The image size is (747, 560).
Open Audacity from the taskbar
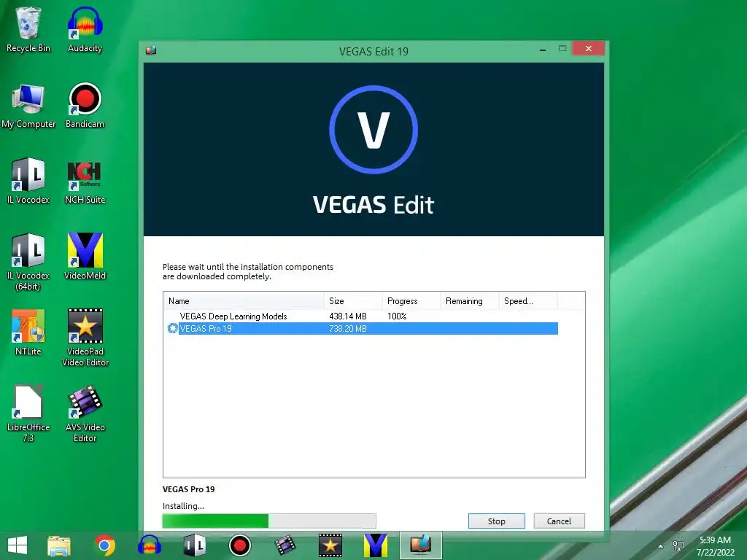pos(149,545)
